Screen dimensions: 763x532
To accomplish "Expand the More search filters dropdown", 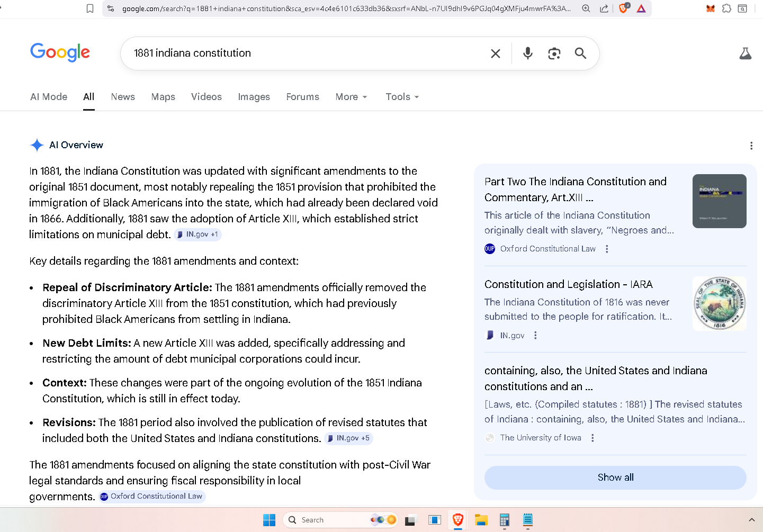I will tap(351, 97).
